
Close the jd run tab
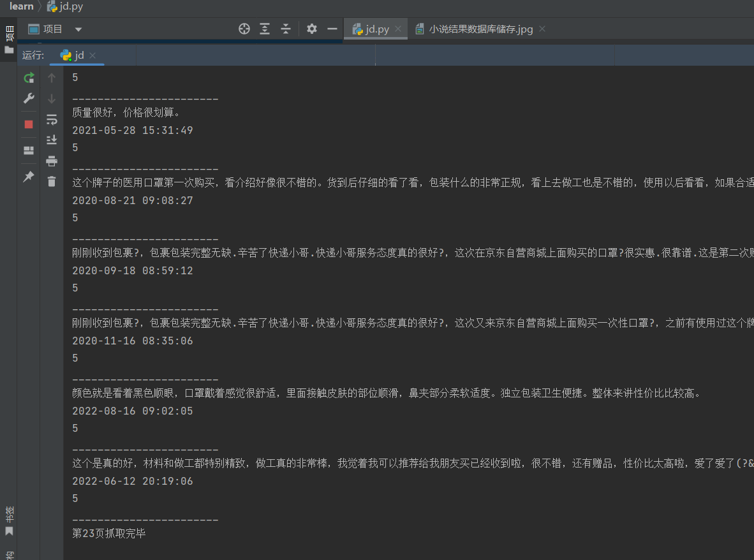coord(92,55)
